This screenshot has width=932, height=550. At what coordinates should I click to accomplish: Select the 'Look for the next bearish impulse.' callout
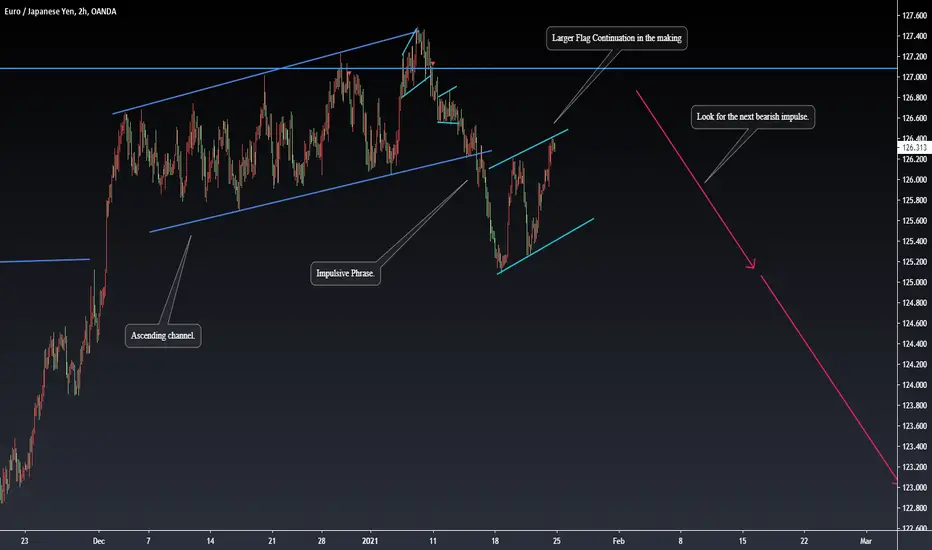click(752, 117)
